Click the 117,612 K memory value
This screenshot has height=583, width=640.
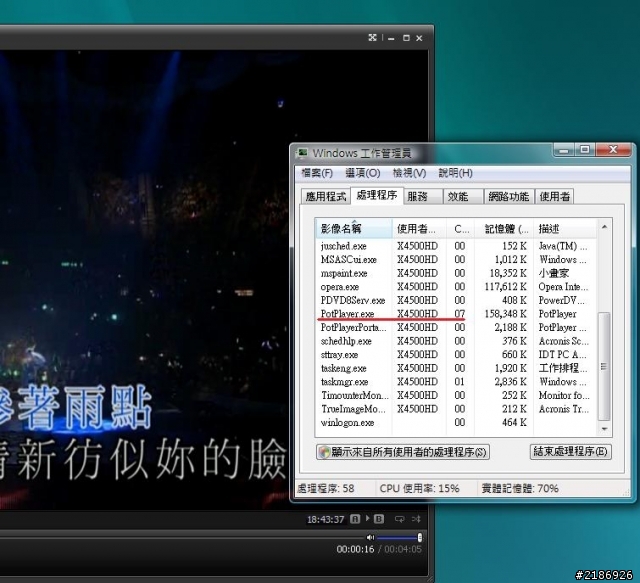tap(505, 287)
